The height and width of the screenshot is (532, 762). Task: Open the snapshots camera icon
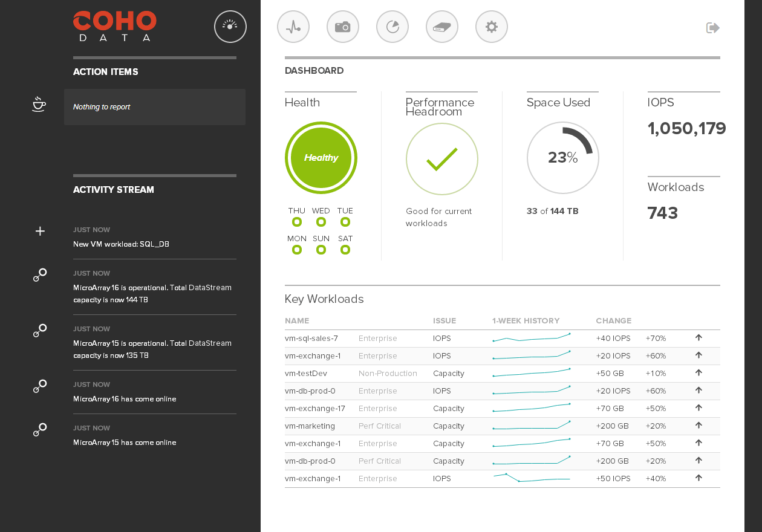[x=343, y=27]
